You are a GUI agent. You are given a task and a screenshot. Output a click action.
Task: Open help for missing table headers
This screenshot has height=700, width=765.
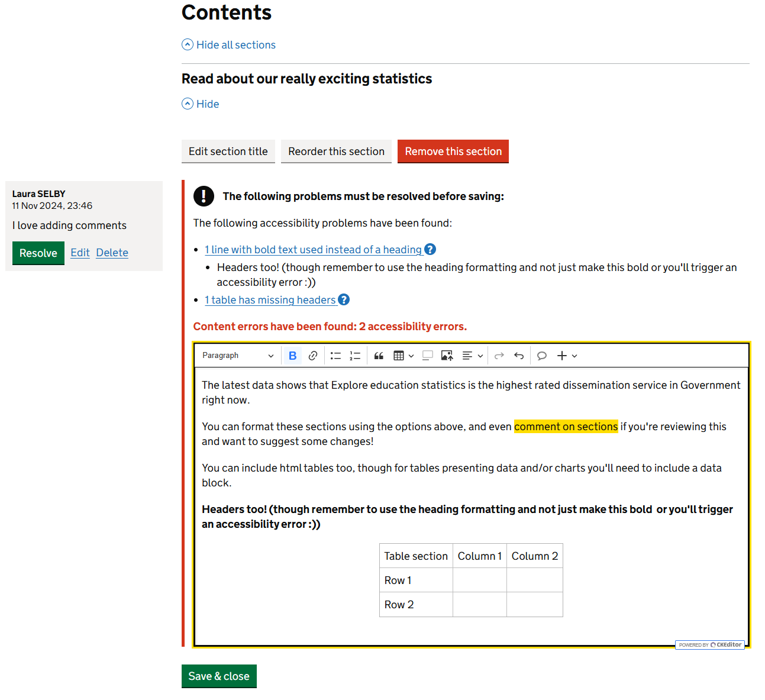point(344,300)
